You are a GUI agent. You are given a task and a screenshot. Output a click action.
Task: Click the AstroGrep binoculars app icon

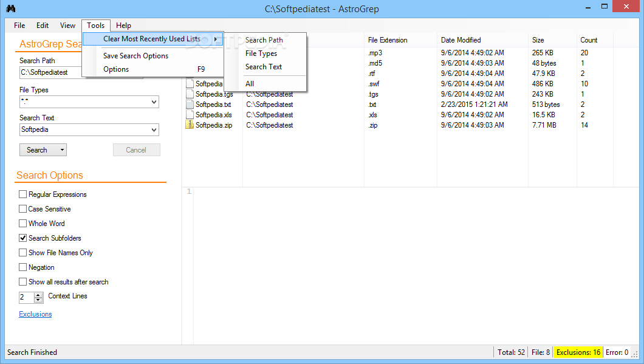11,9
